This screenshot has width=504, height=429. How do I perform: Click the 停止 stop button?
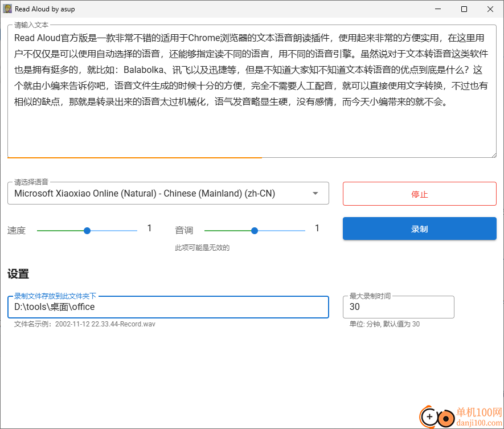420,194
